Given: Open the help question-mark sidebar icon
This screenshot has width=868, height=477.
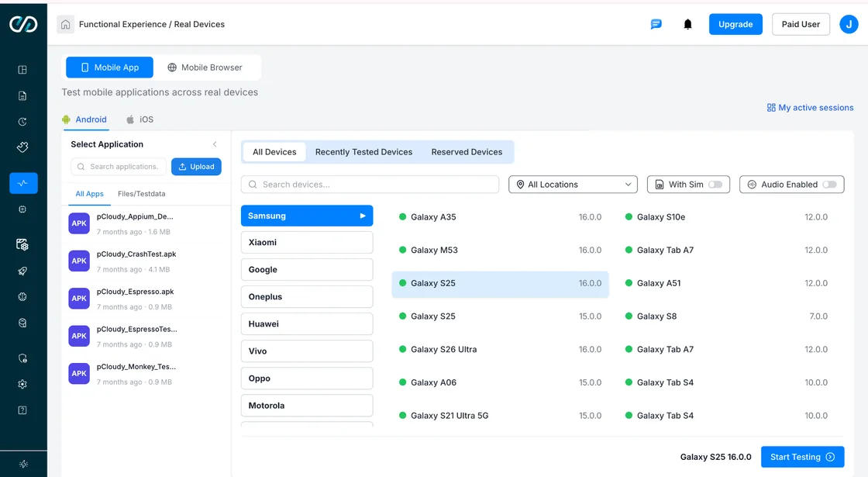Looking at the screenshot, I should tap(22, 410).
